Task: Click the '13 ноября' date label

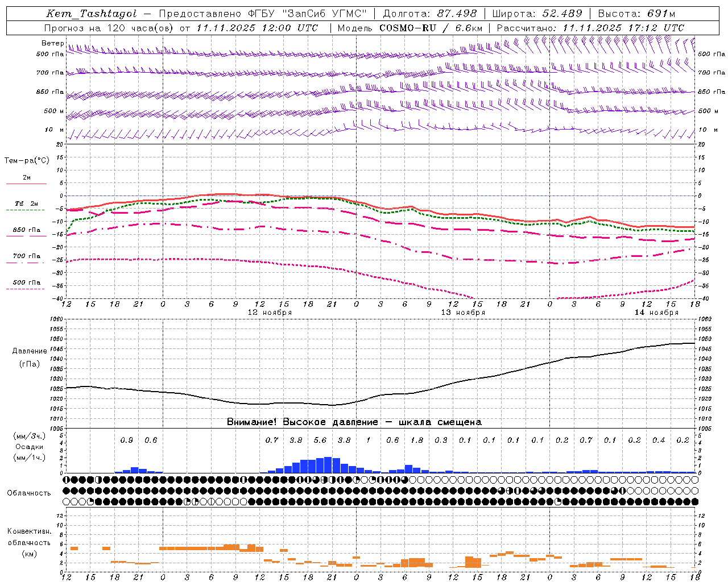Action: click(463, 313)
